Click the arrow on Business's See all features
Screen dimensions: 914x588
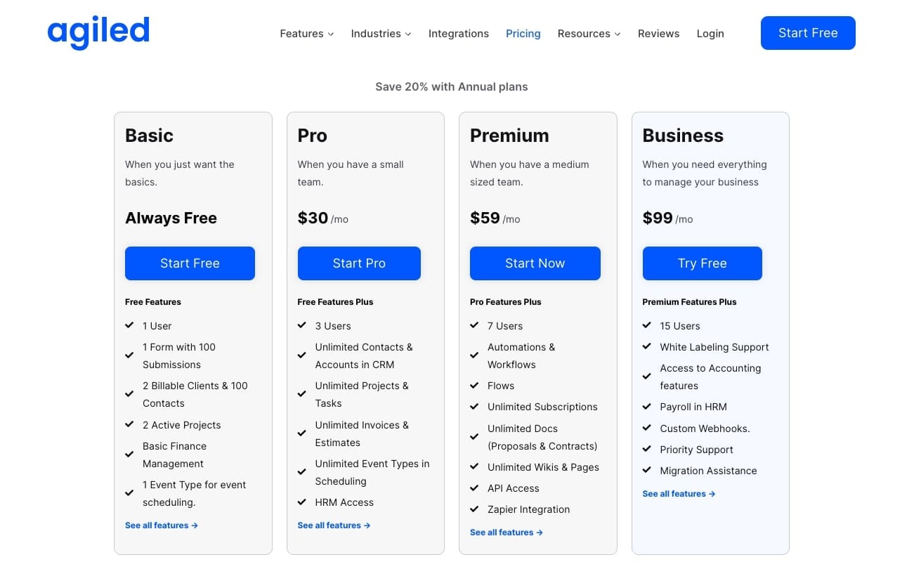(711, 493)
